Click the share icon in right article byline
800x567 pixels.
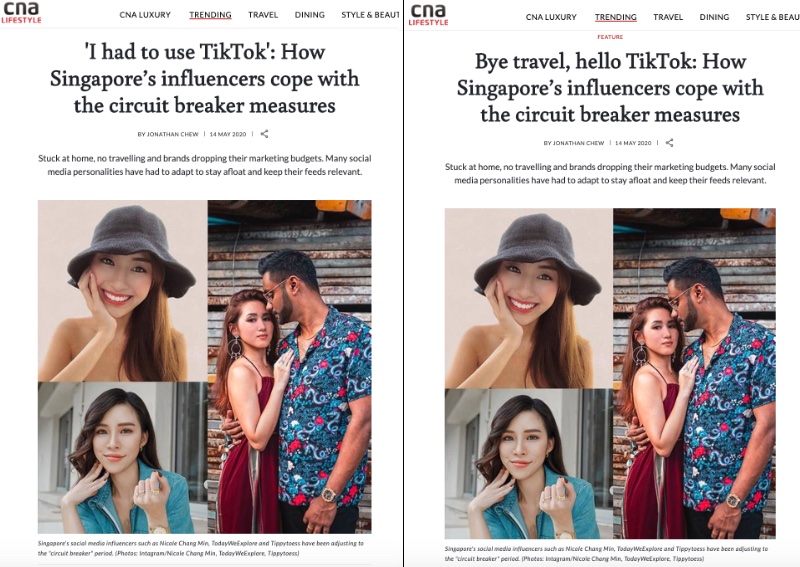click(x=669, y=143)
